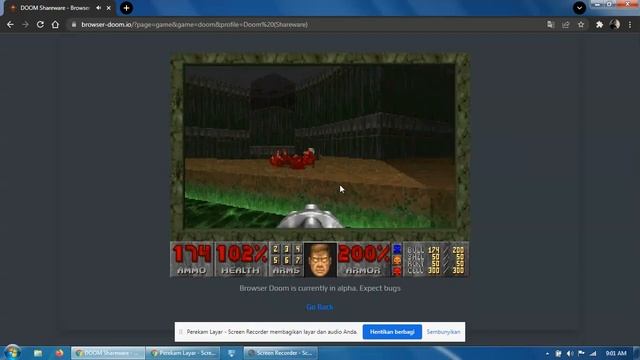Click the 9:01 AM taskbar clock

(x=616, y=353)
